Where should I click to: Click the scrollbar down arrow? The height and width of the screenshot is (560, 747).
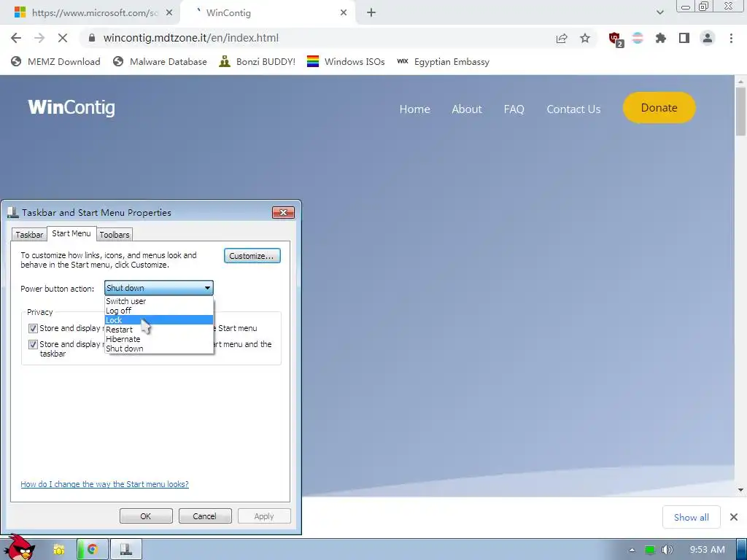click(740, 490)
